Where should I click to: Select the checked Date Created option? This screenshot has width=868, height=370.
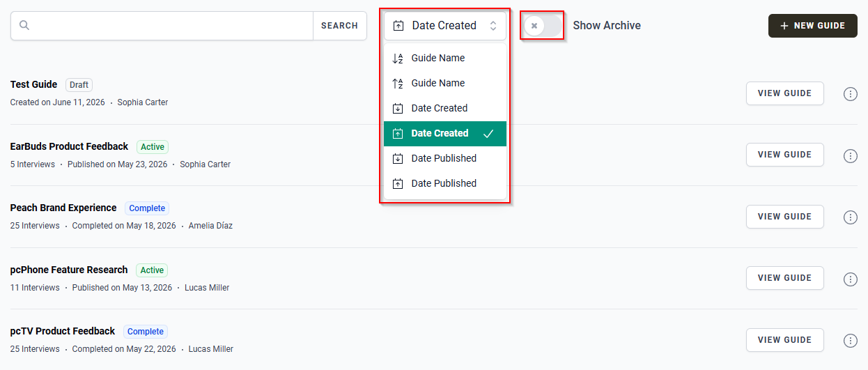pyautogui.click(x=444, y=133)
